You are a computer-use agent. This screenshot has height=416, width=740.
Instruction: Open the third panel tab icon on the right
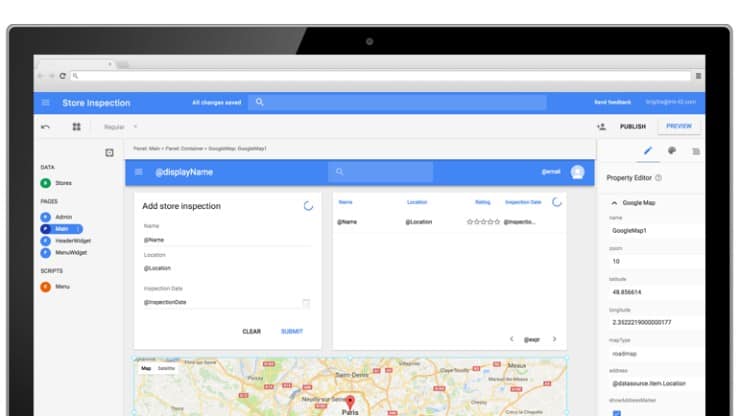click(x=696, y=152)
